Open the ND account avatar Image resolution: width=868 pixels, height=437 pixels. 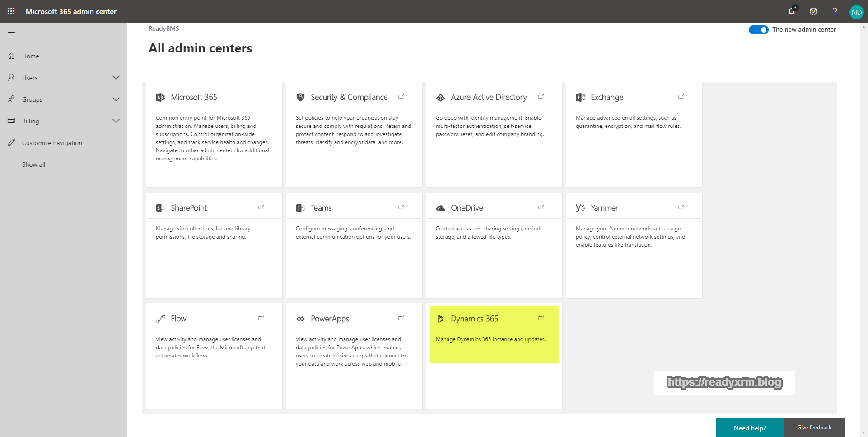(x=856, y=12)
